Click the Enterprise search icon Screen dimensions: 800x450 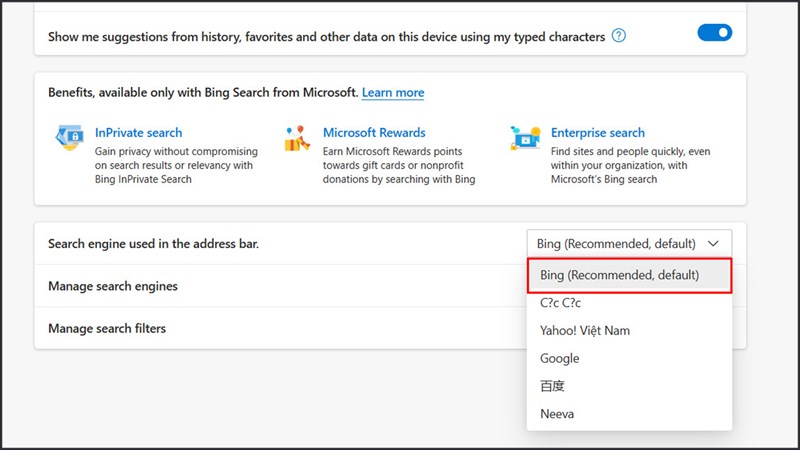point(525,139)
